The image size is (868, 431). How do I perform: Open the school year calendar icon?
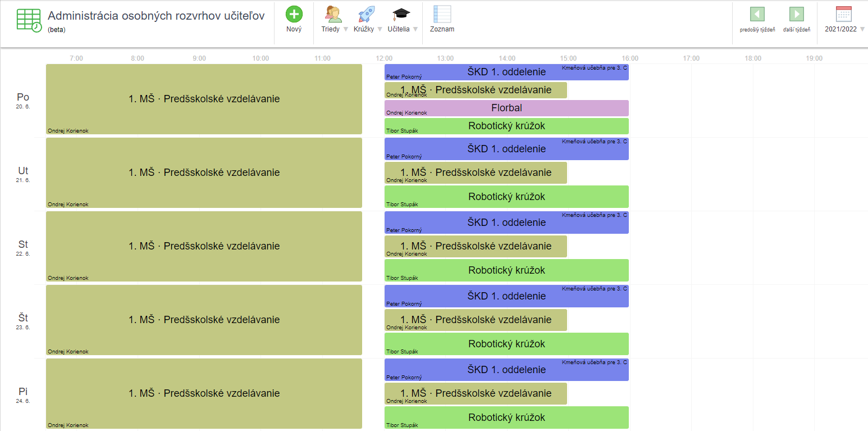844,14
